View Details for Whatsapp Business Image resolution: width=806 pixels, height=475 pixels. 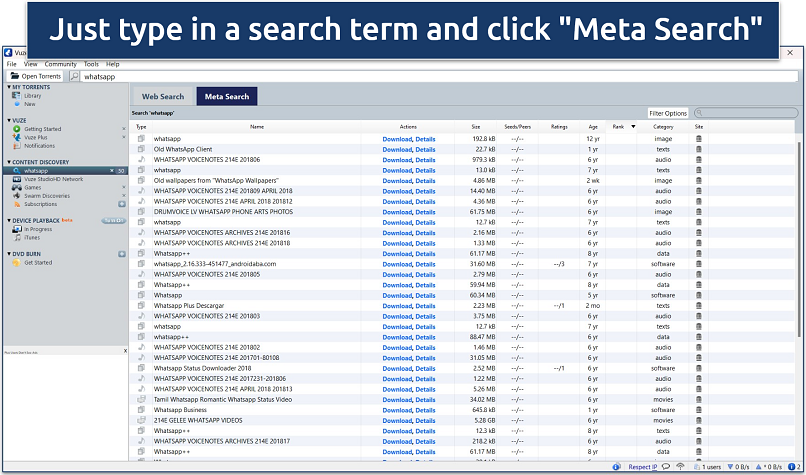[x=425, y=410]
